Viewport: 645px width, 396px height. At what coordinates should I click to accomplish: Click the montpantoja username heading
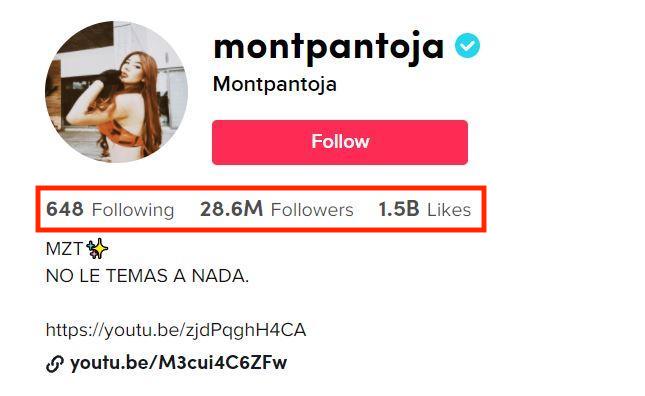(x=329, y=48)
